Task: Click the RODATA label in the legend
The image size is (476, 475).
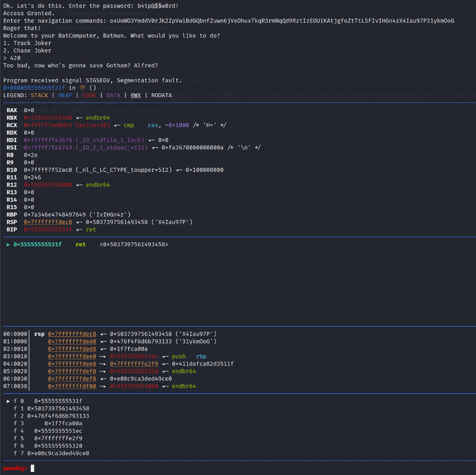Action: [161, 95]
